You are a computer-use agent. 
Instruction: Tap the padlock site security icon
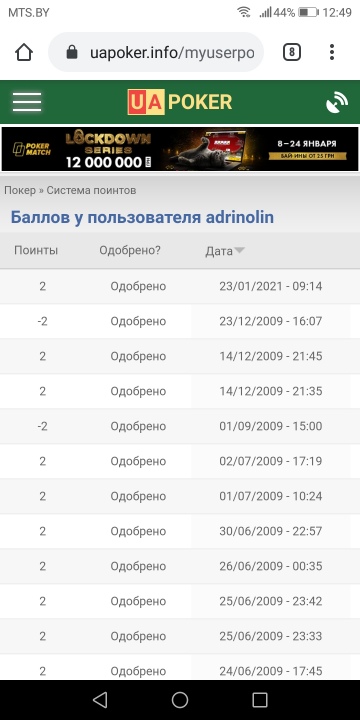coord(72,52)
